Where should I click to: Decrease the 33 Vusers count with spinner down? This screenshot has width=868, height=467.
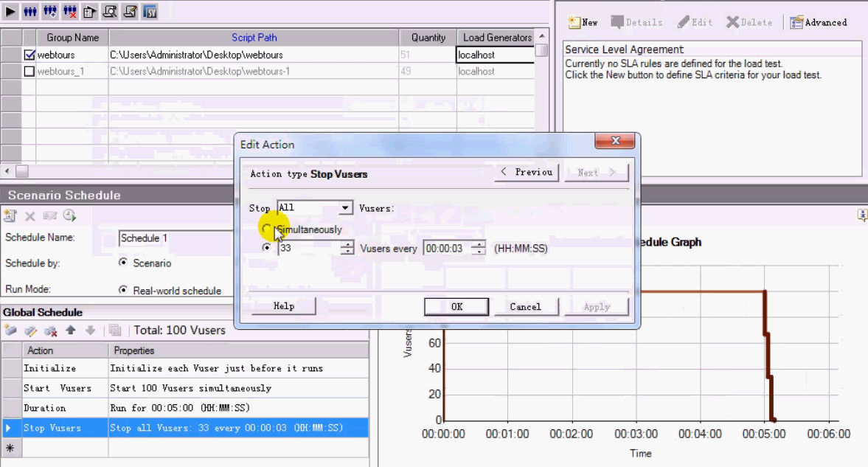pos(347,252)
